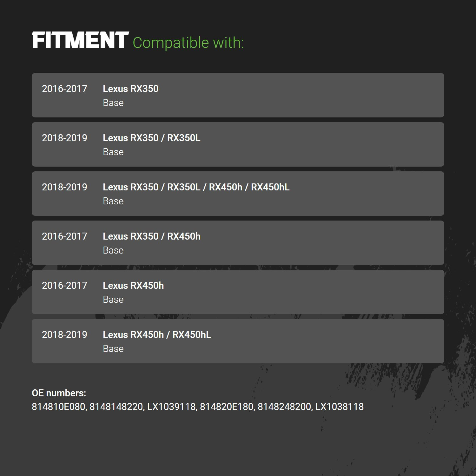Click 'Base' trim under Lexus RX450h / RX450hL
The height and width of the screenshot is (476, 476).
113,348
